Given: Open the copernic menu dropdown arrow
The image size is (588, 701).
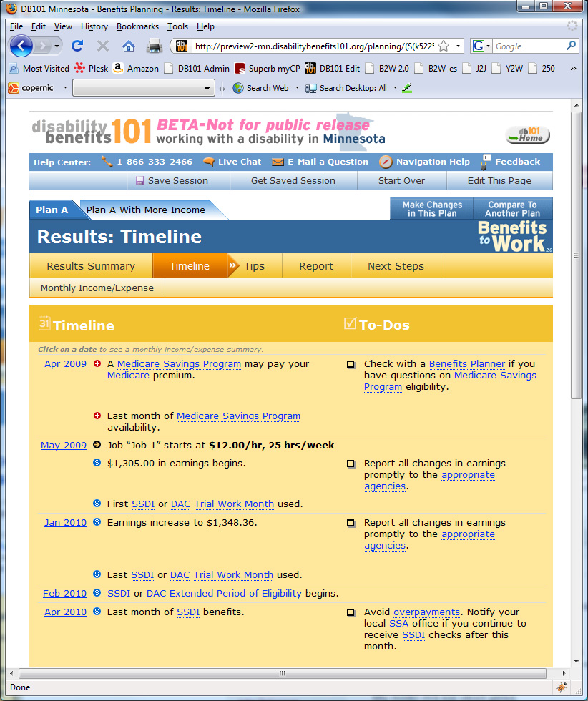Looking at the screenshot, I should coord(65,87).
